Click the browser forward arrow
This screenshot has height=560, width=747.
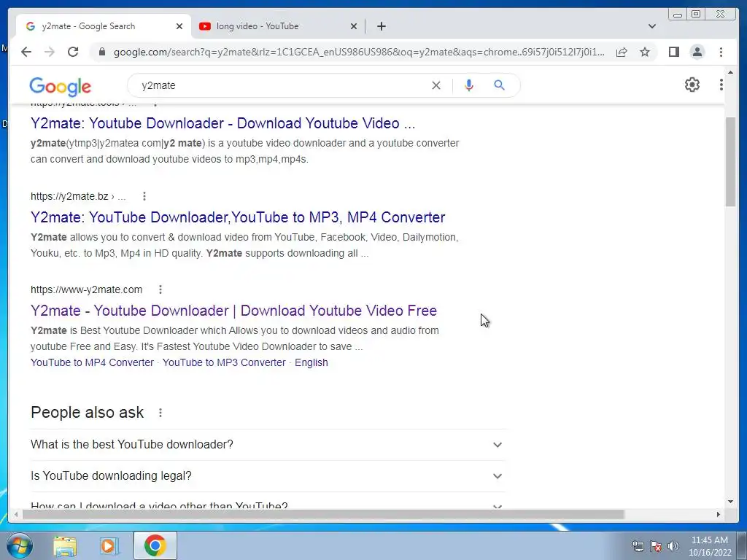coord(50,52)
